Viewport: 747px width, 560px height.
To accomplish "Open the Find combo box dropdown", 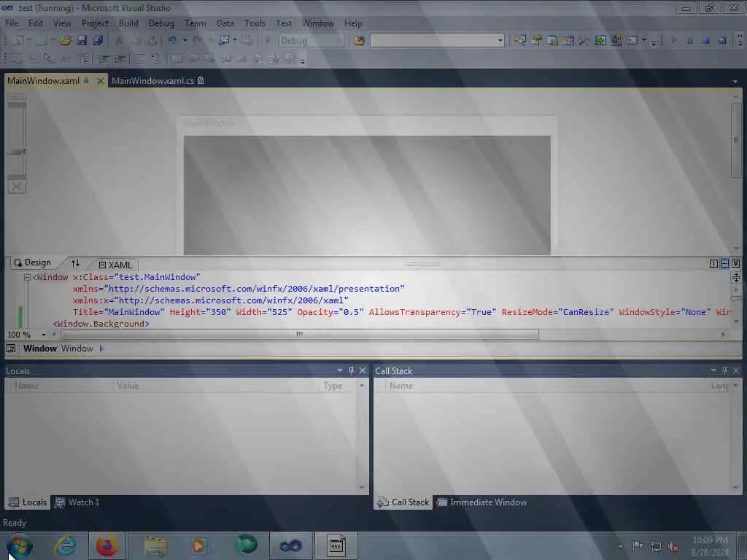I will [x=500, y=41].
